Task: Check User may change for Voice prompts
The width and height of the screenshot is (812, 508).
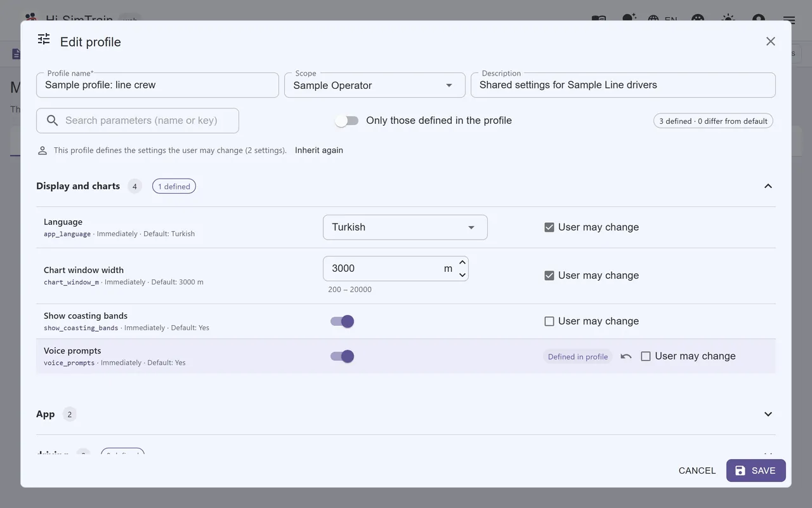Action: 646,356
